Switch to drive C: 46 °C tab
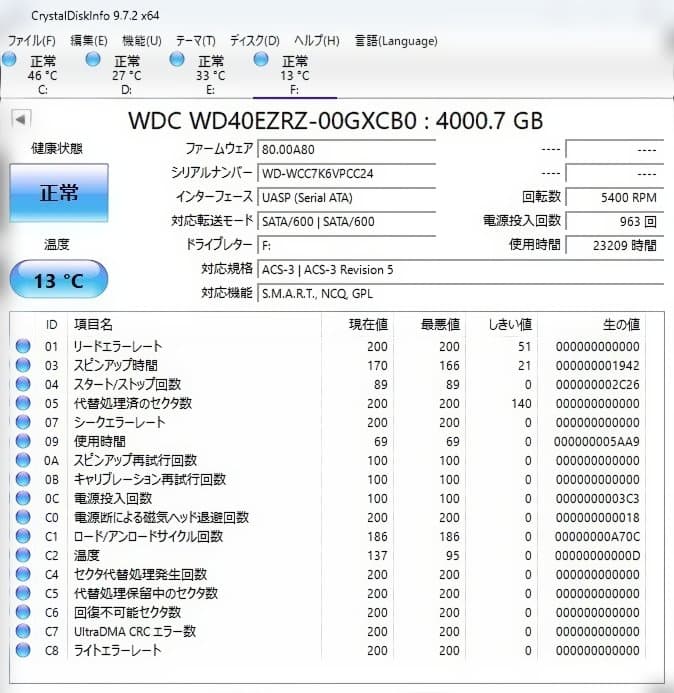This screenshot has height=693, width=674. 42,75
